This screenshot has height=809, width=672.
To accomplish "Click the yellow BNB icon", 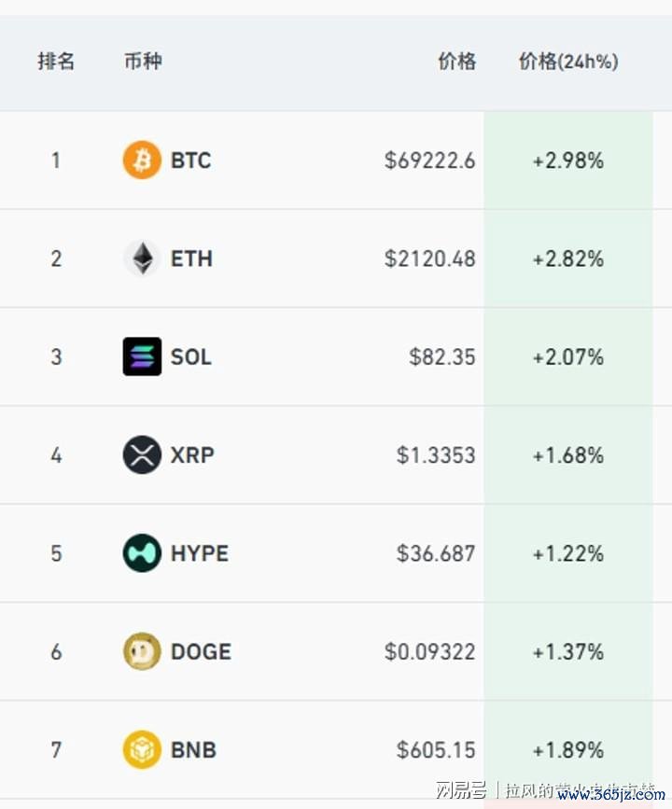I will pos(142,749).
